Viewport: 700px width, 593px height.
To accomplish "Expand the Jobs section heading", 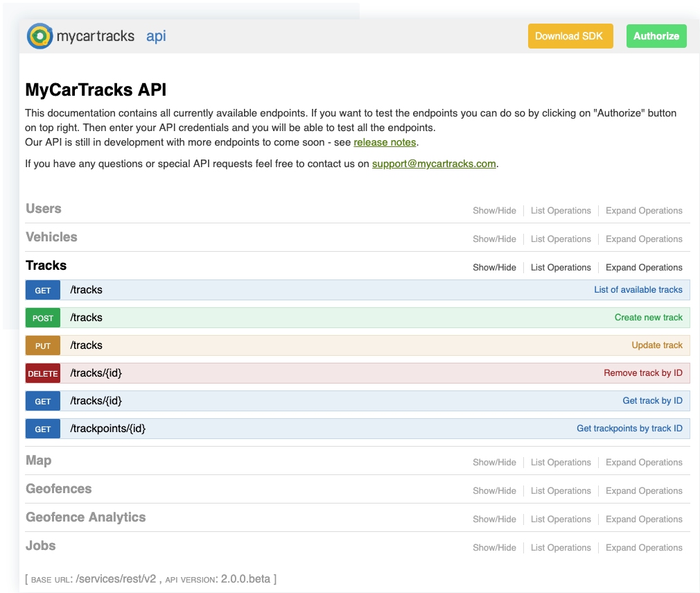I will click(x=41, y=546).
